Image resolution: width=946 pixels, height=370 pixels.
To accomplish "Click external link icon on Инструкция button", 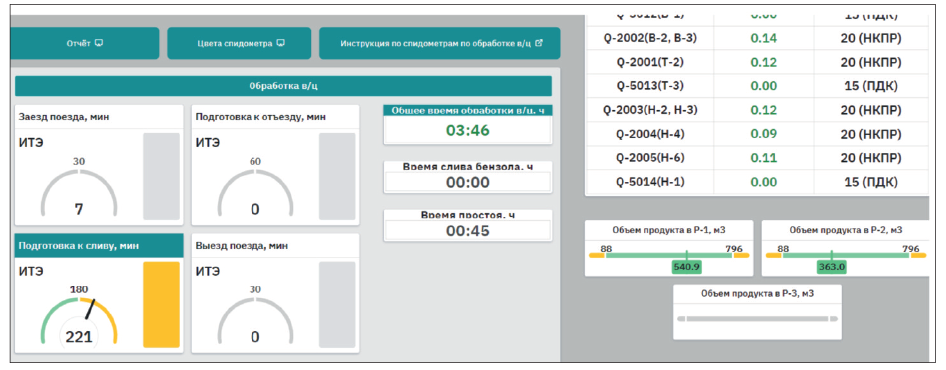I will pos(539,43).
